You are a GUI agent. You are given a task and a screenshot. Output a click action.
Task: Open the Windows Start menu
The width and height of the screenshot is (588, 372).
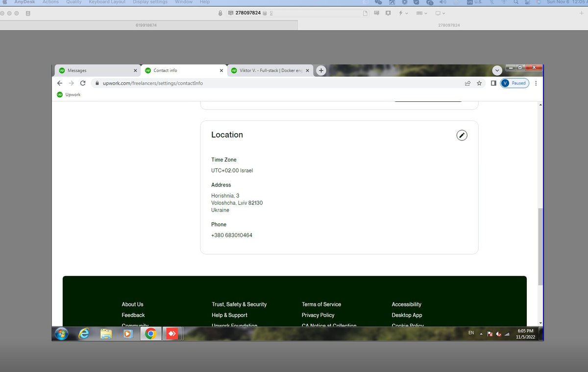62,334
